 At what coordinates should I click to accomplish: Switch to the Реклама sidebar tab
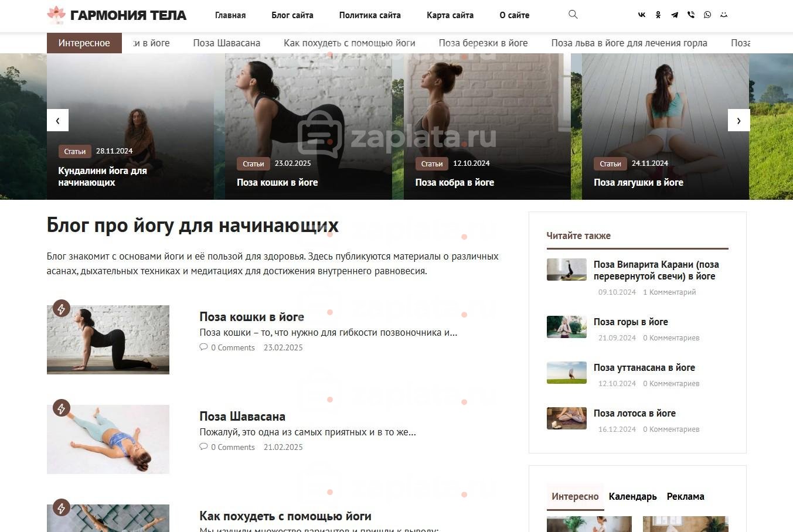click(x=685, y=496)
